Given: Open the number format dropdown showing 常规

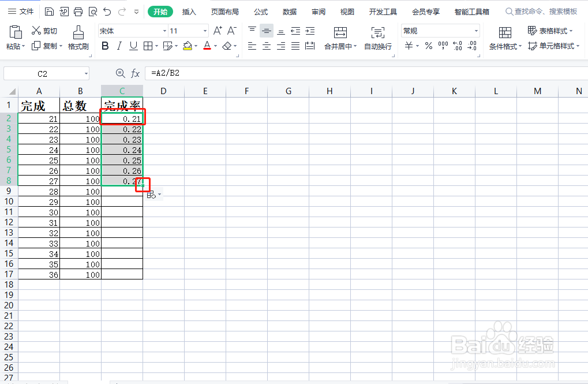Looking at the screenshot, I should pyautogui.click(x=440, y=30).
